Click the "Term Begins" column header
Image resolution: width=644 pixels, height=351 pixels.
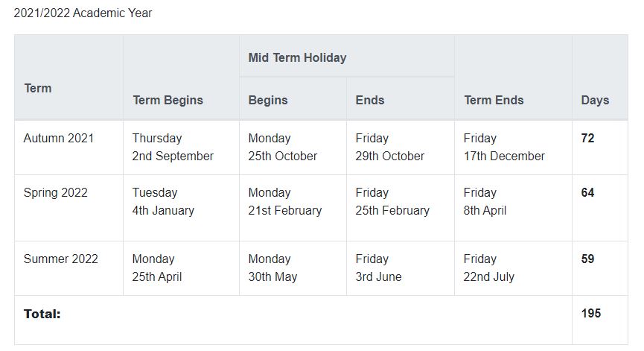[x=168, y=100]
